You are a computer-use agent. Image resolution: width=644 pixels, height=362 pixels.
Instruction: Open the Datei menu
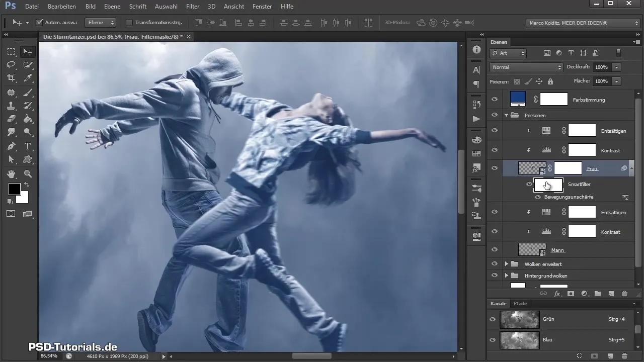(31, 7)
